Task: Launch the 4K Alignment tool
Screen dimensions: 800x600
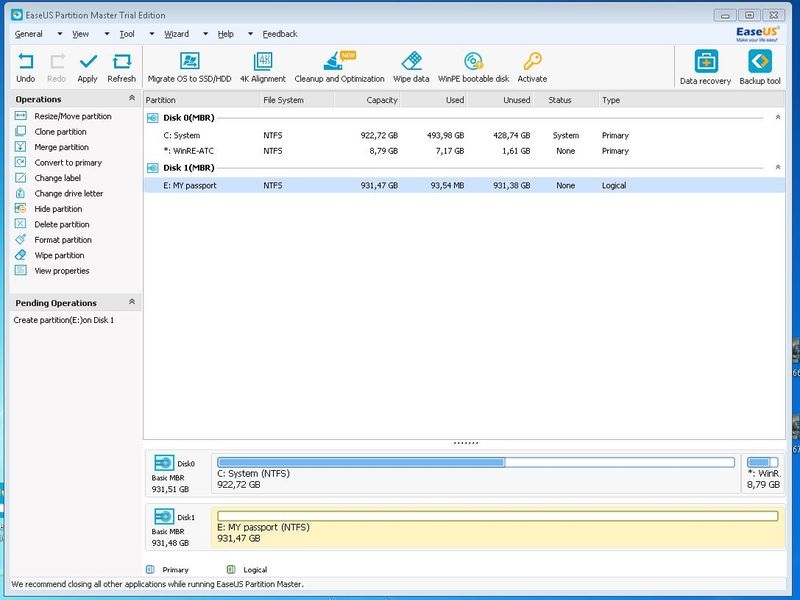Action: 263,61
